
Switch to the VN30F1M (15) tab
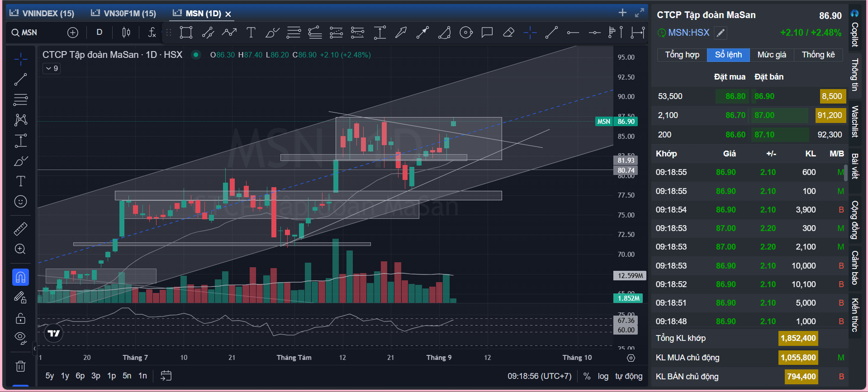pyautogui.click(x=123, y=14)
